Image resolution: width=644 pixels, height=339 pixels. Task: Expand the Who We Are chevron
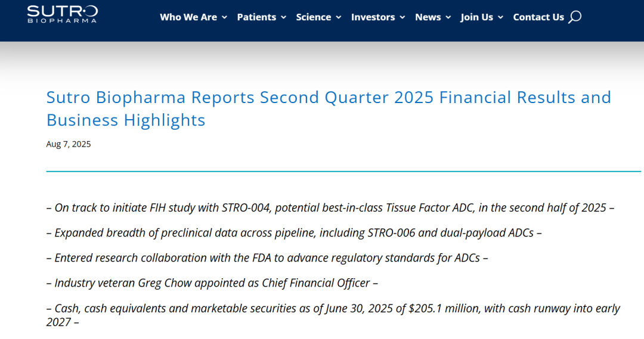(225, 18)
